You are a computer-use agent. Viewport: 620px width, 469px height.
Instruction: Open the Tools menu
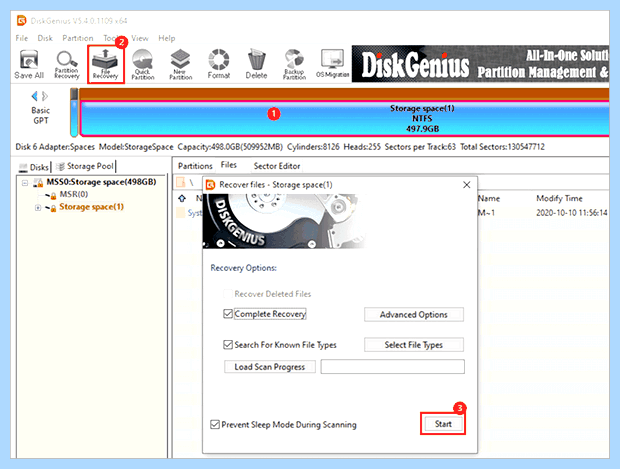pyautogui.click(x=112, y=38)
